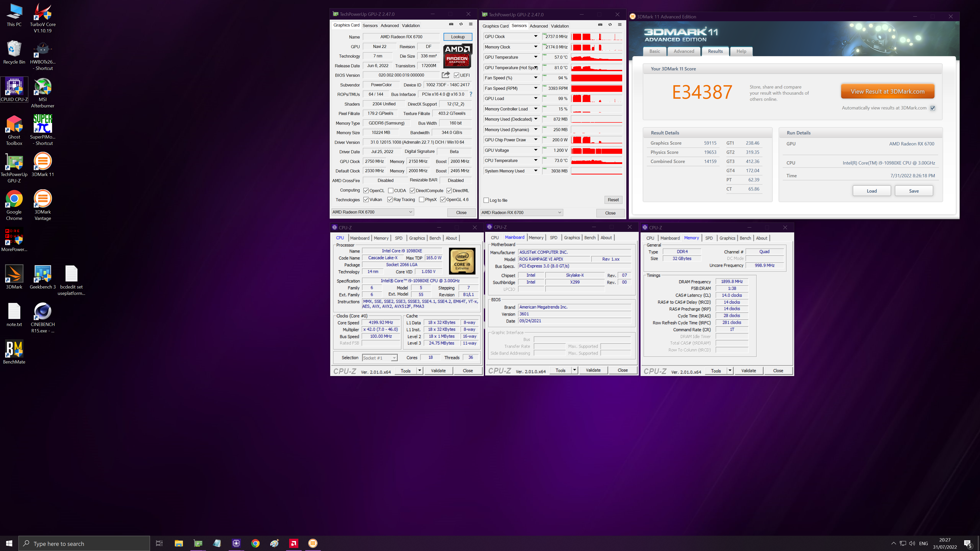Viewport: 980px width, 551px height.
Task: Launch 3DMark Vantage desktop icon
Action: pos(43,205)
